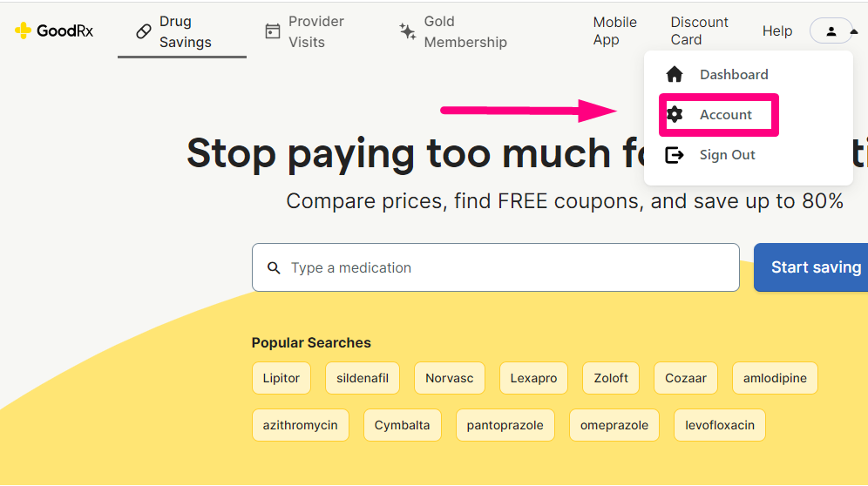Click the caret arrow beside the profile icon
This screenshot has height=486, width=868.
point(855,32)
